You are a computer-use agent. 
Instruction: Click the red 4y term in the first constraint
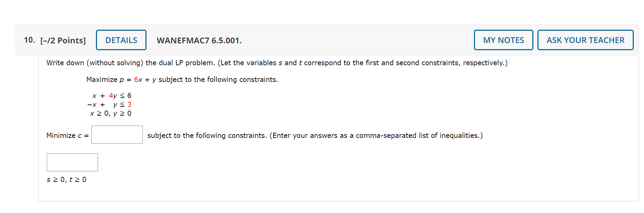113,96
